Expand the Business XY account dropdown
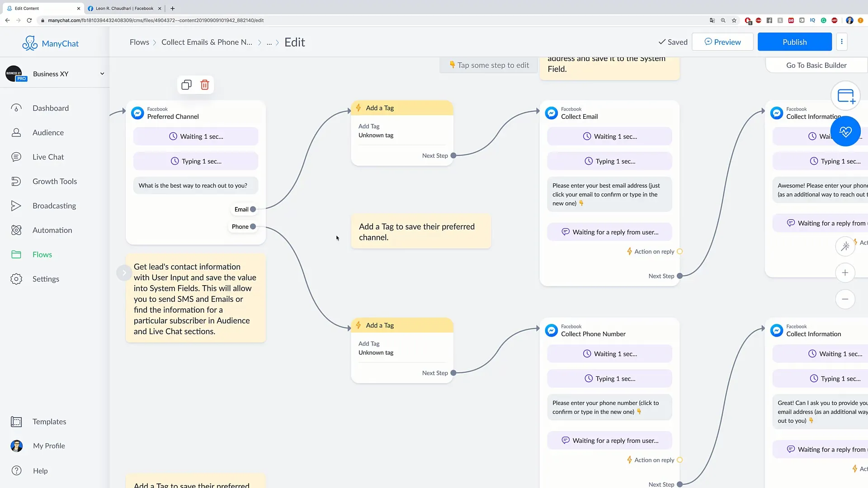 click(102, 73)
